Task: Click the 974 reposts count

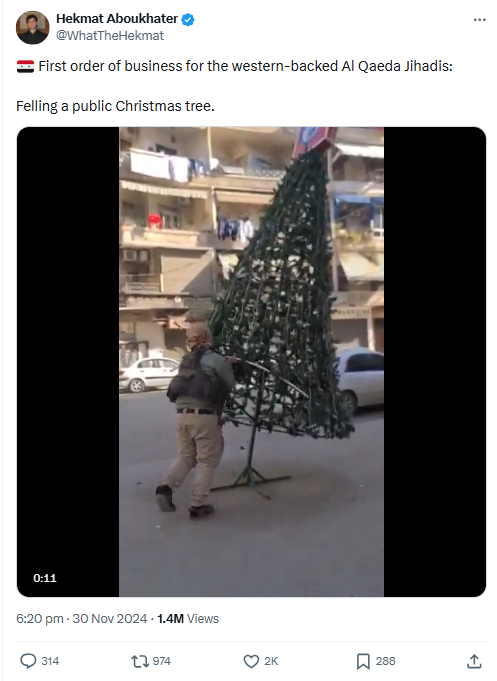Action: point(162,661)
